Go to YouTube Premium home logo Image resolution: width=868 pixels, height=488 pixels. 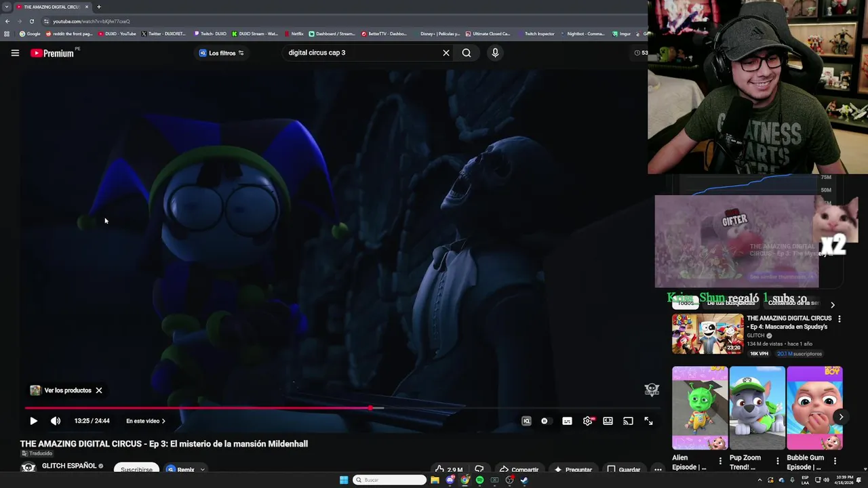[53, 53]
